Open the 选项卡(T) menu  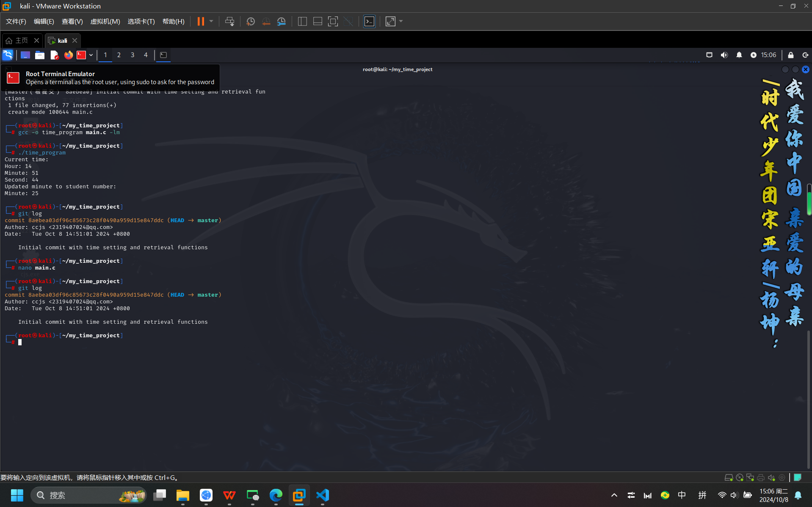(x=141, y=21)
